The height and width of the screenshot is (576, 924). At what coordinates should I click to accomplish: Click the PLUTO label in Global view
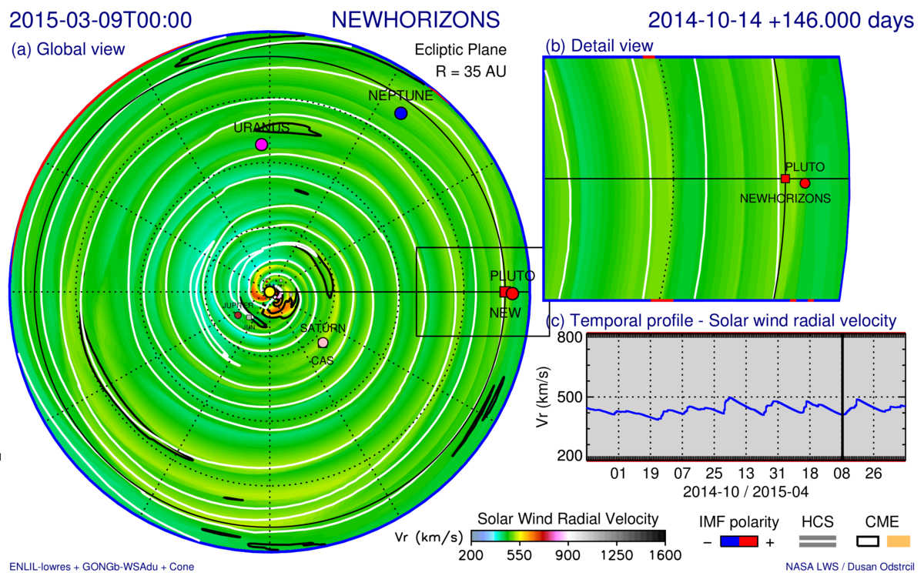click(512, 276)
